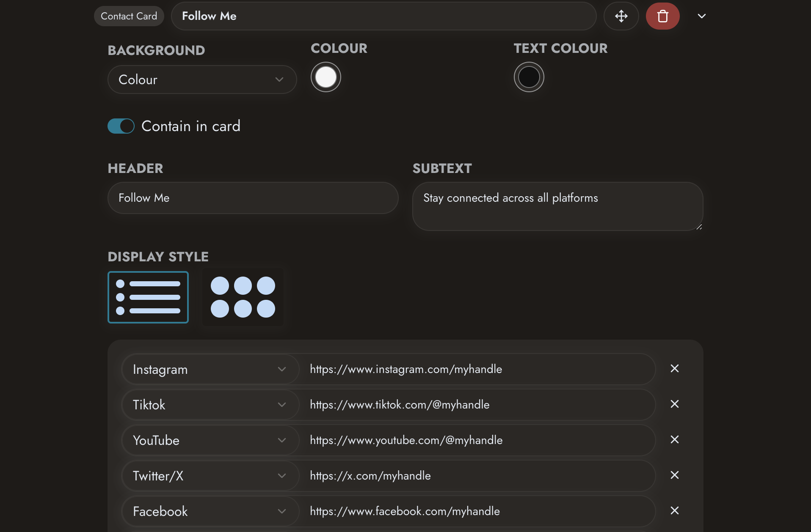Click the Contain in card label
The width and height of the screenshot is (811, 532).
pyautogui.click(x=191, y=126)
